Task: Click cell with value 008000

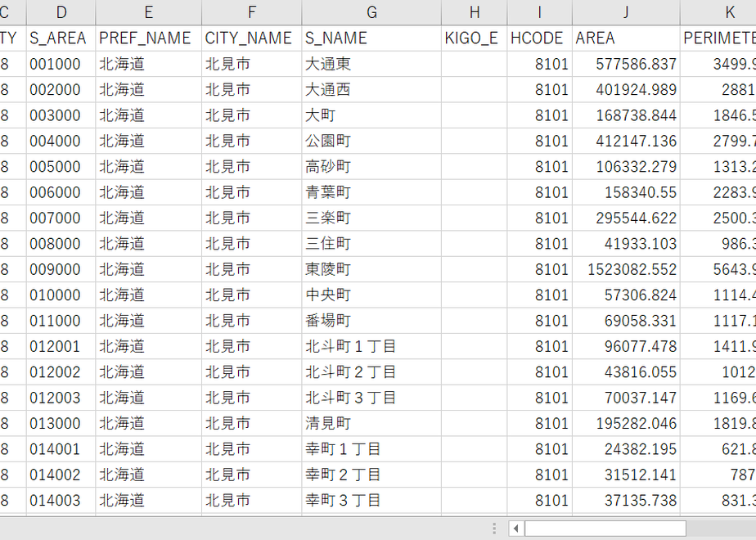Action: (x=61, y=244)
